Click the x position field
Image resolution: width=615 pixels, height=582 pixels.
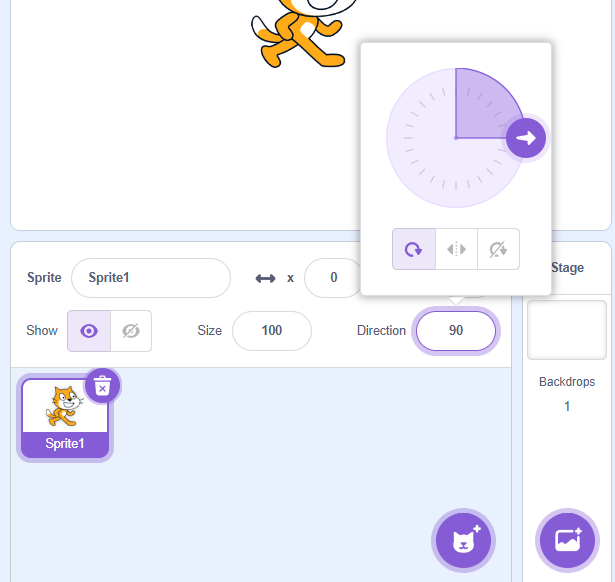coord(333,278)
